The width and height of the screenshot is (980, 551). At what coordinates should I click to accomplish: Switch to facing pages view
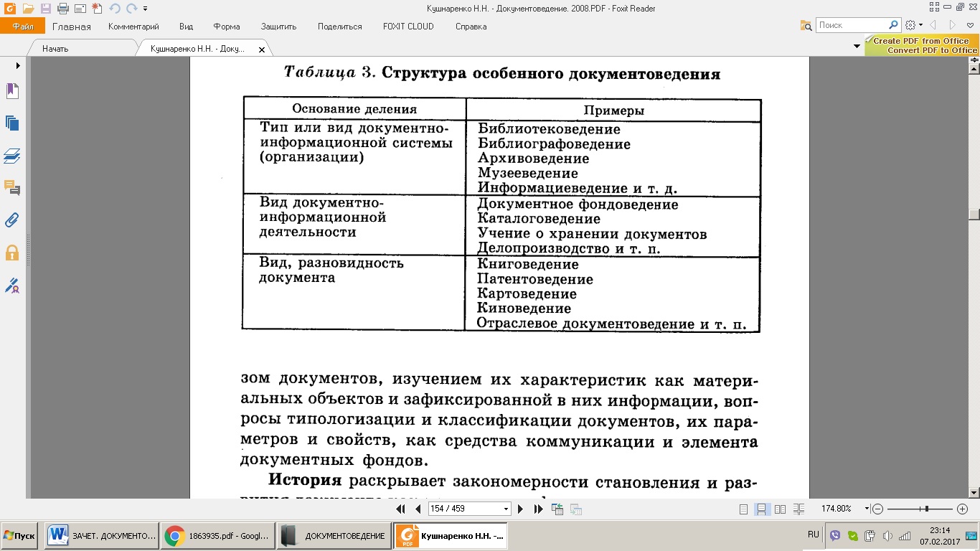point(780,509)
